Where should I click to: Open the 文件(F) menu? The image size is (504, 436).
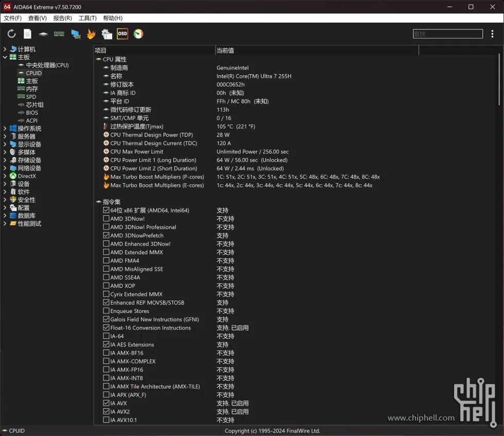(x=12, y=18)
